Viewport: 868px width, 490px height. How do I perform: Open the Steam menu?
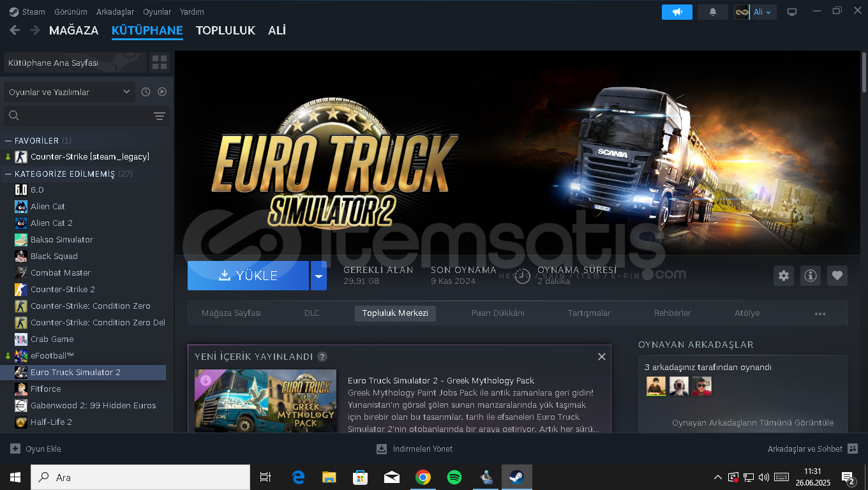pos(33,11)
